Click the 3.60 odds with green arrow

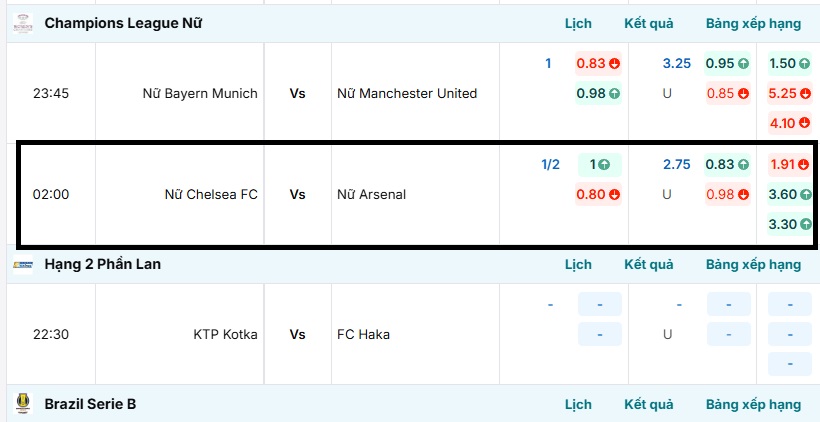pos(789,194)
